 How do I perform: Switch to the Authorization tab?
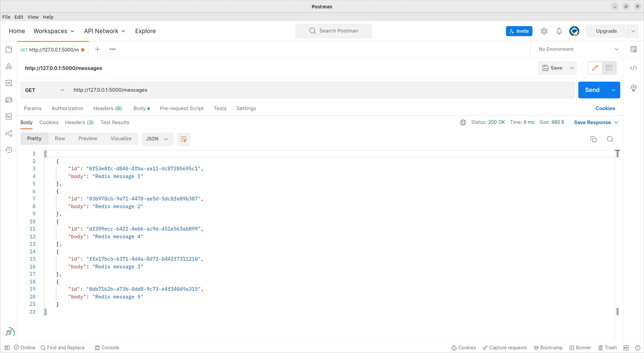67,108
